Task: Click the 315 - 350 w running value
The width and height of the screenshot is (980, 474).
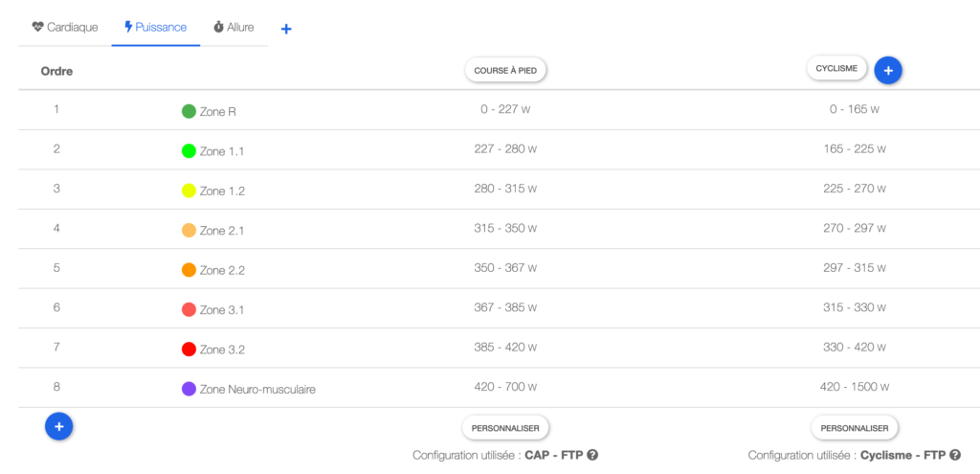Action: (505, 228)
